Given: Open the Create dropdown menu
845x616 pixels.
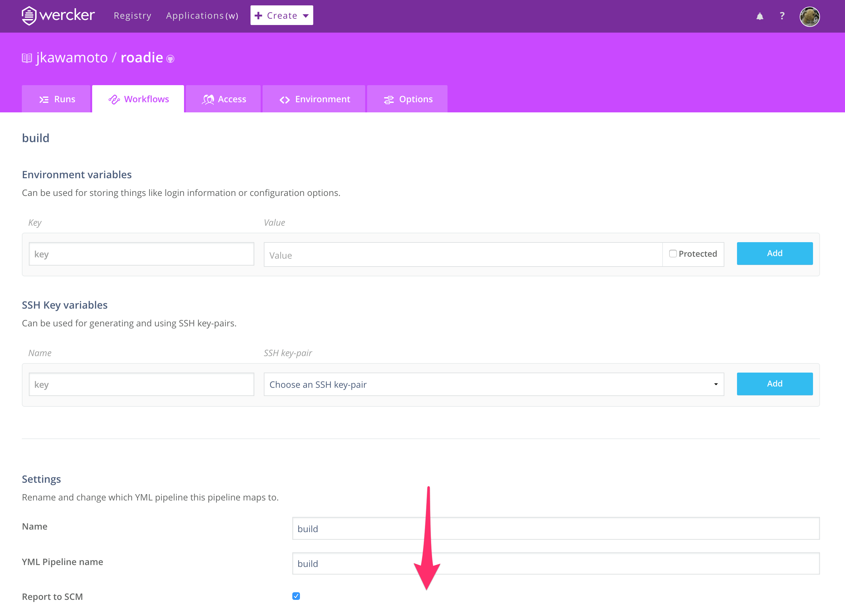Looking at the screenshot, I should pos(282,16).
